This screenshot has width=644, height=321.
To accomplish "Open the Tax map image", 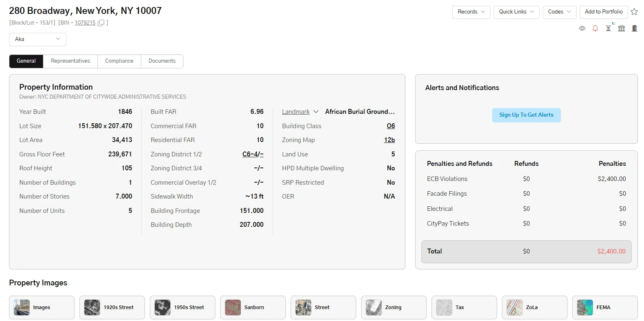I will (x=464, y=307).
